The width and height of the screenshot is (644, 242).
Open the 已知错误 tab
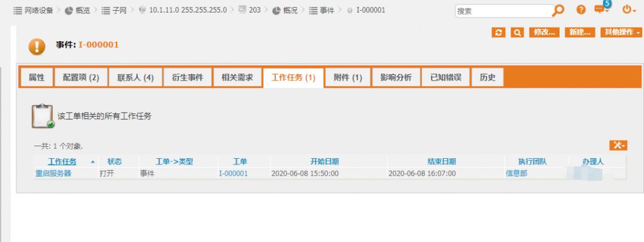pyautogui.click(x=446, y=78)
